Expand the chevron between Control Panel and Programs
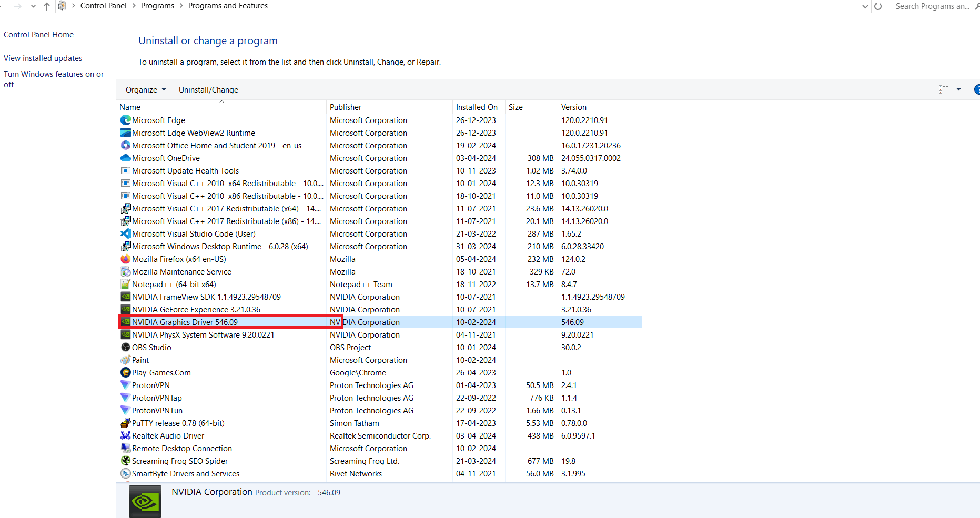 coord(134,6)
